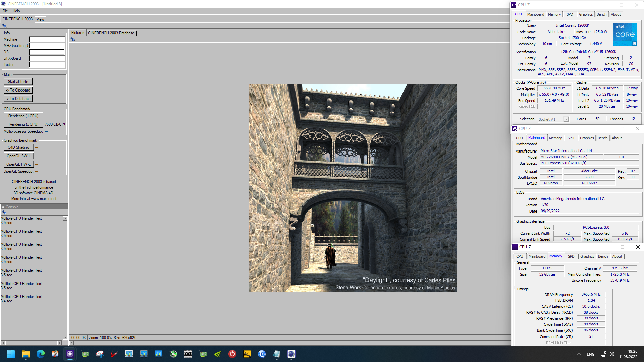Click the 'MEG Z690I UNIFY (MS-7D29)' model value
Image resolution: width=644 pixels, height=362 pixels.
[x=571, y=157]
